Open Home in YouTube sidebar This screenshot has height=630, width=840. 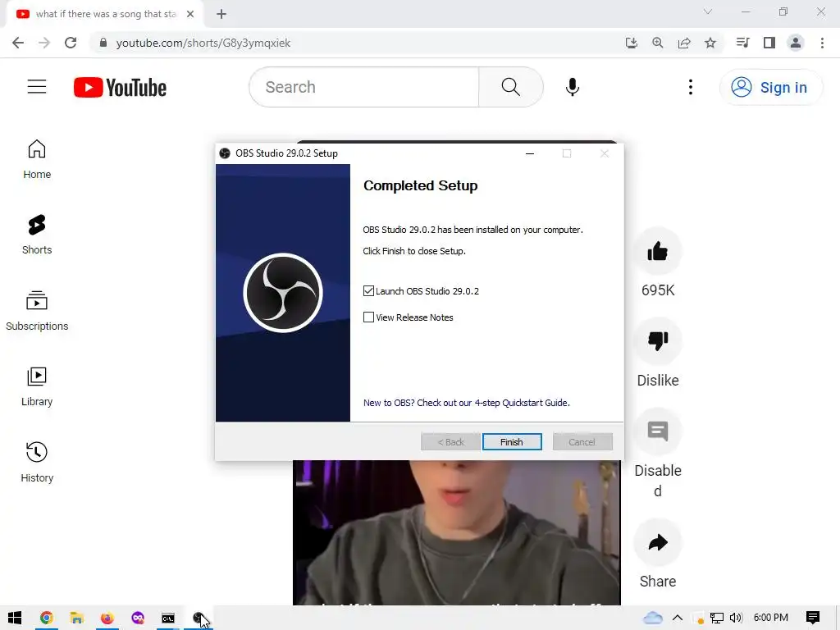click(37, 159)
